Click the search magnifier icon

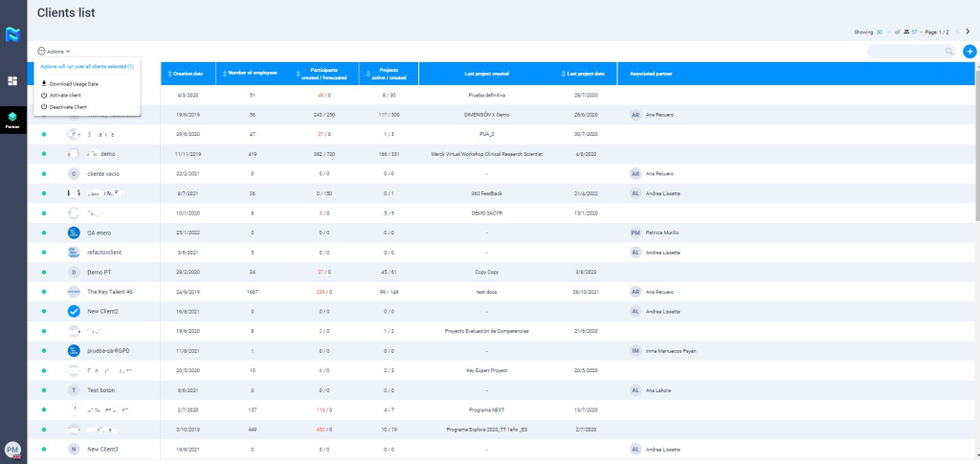948,51
